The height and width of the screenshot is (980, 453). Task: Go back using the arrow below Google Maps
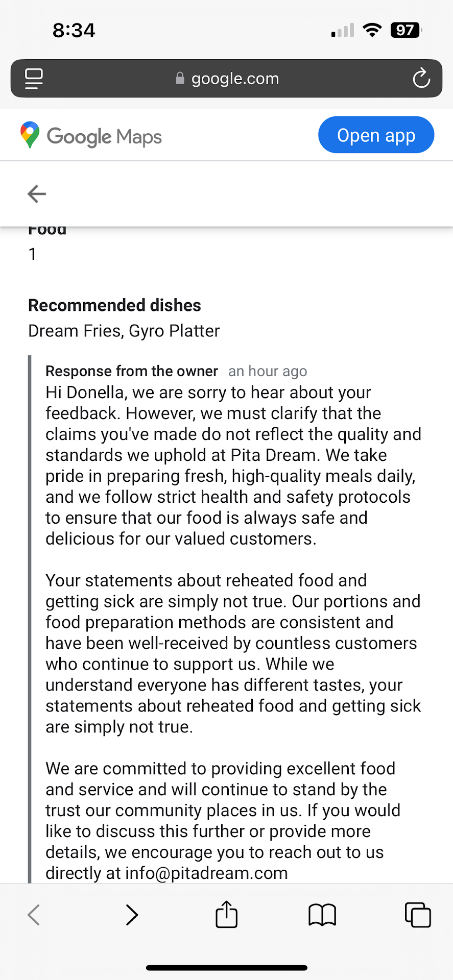[37, 194]
